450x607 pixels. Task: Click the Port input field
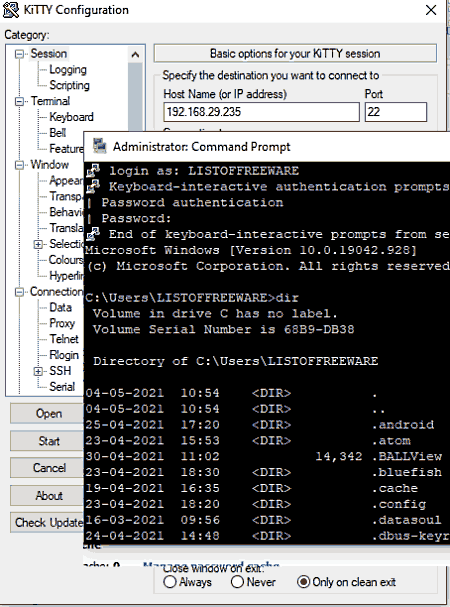tap(396, 112)
